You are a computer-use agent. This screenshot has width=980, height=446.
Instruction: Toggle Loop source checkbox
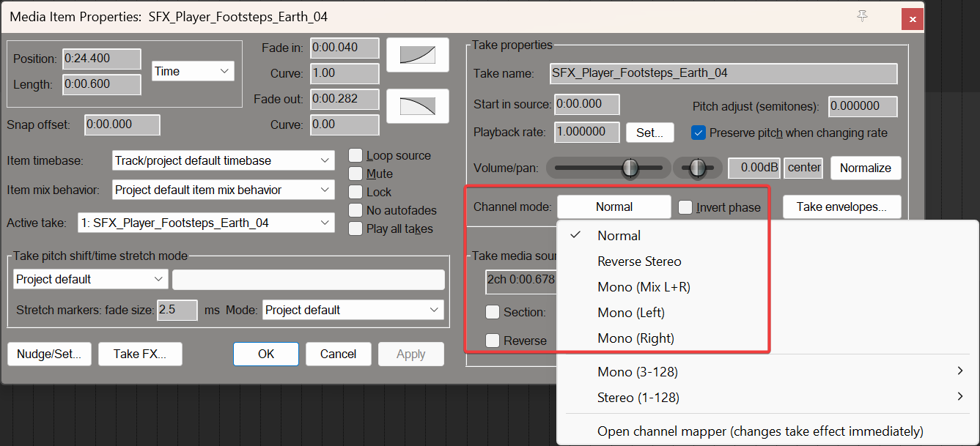pyautogui.click(x=355, y=155)
